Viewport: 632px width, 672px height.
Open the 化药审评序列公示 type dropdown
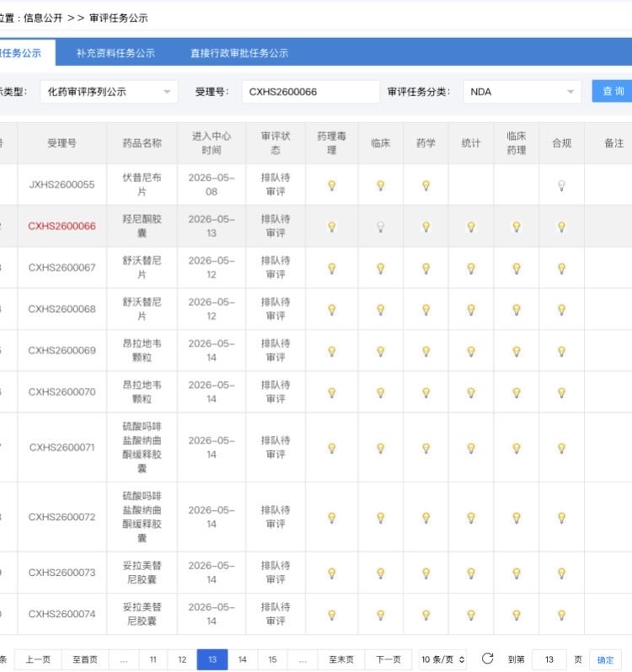[109, 92]
